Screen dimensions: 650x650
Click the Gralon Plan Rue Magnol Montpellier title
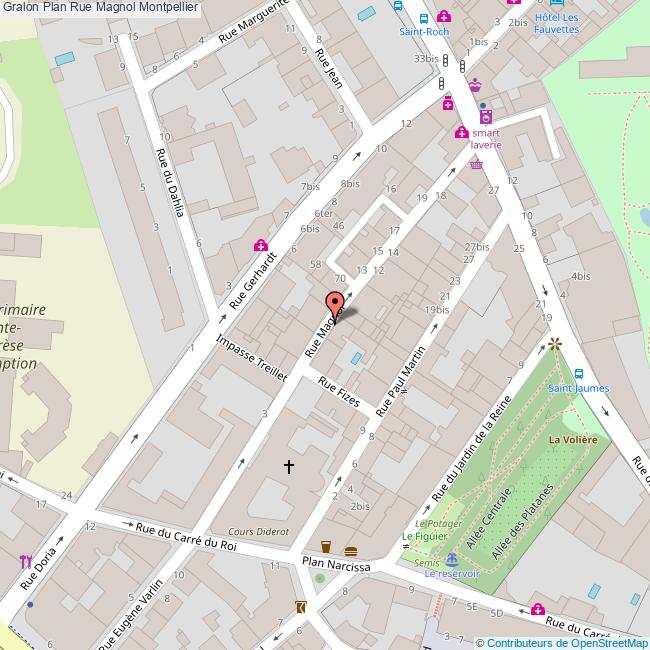(100, 7)
